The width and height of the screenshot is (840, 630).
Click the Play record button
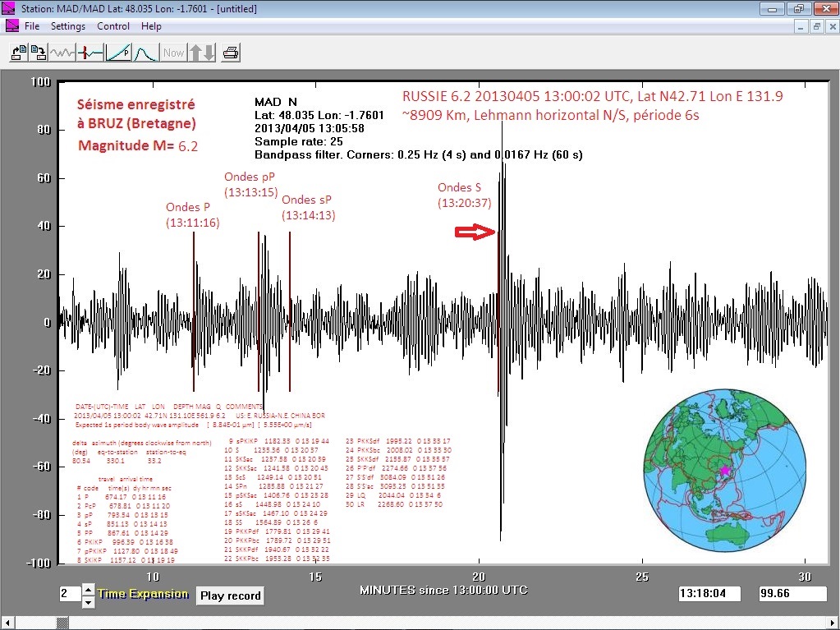point(230,596)
